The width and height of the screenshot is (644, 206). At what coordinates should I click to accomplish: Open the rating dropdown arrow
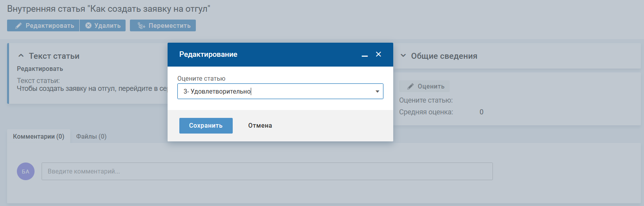pos(377,92)
